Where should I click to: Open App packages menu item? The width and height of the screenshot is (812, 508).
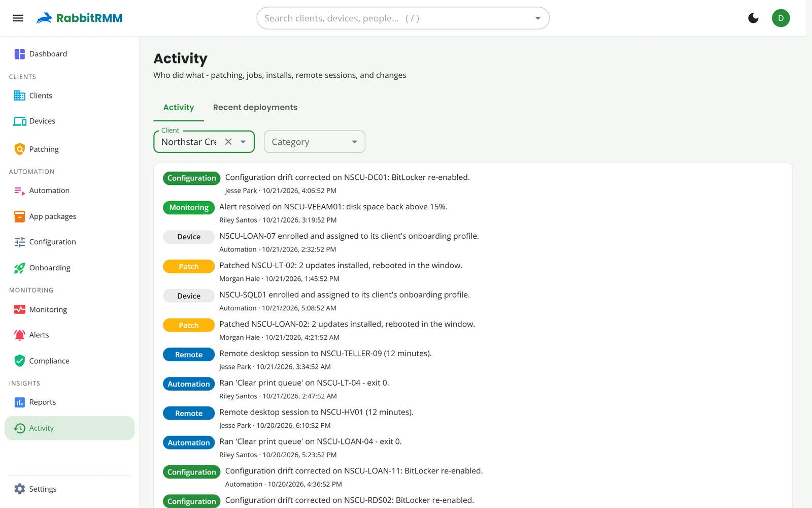pyautogui.click(x=70, y=216)
